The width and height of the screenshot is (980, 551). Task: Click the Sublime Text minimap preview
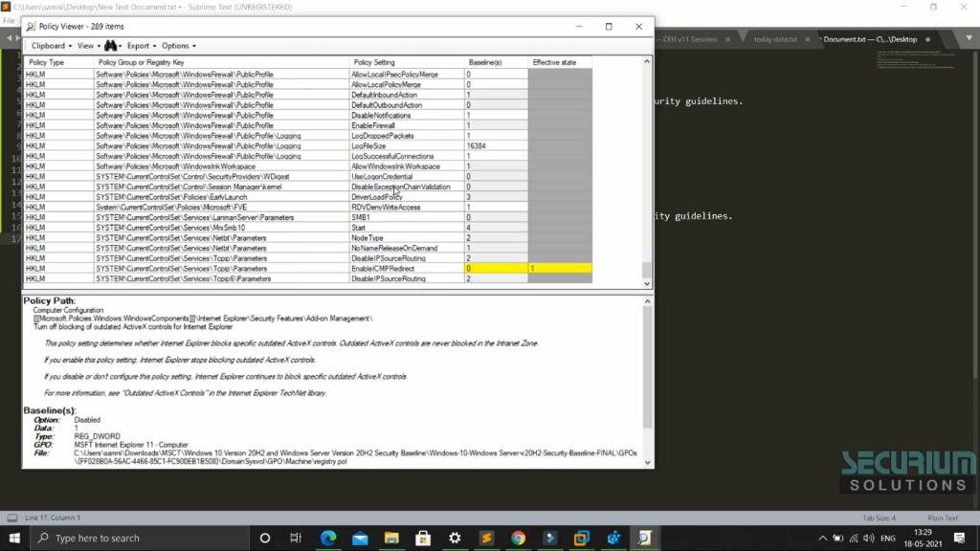point(916,59)
